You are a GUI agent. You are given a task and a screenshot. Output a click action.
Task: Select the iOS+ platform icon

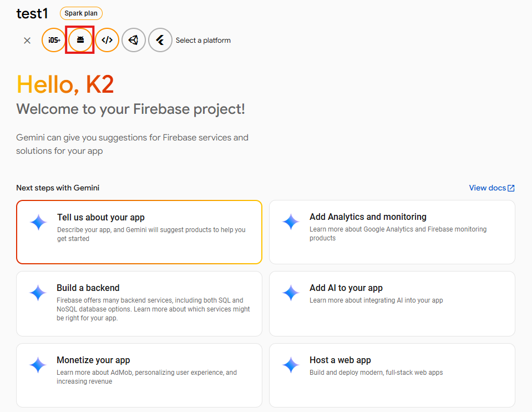(x=54, y=40)
